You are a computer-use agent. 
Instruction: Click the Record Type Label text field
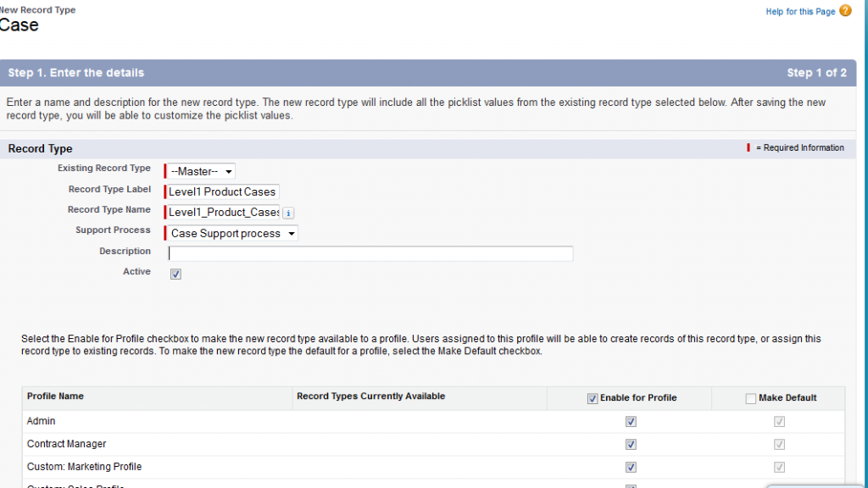(x=222, y=192)
